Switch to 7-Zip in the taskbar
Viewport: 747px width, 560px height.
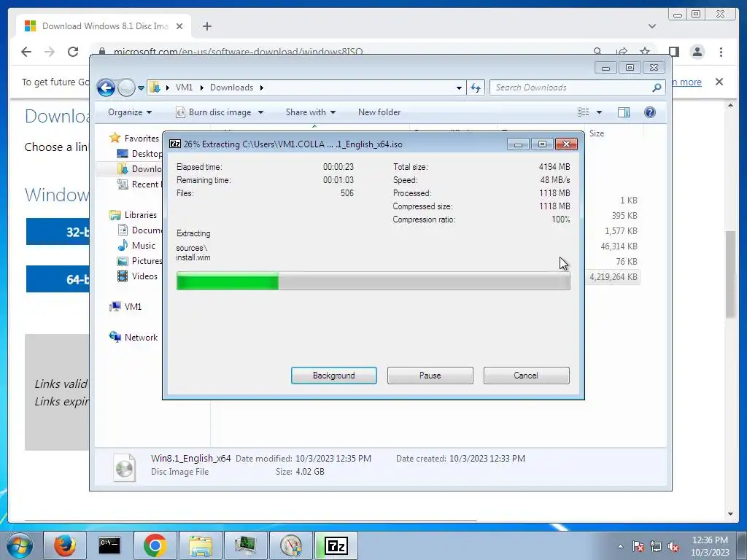tap(336, 545)
